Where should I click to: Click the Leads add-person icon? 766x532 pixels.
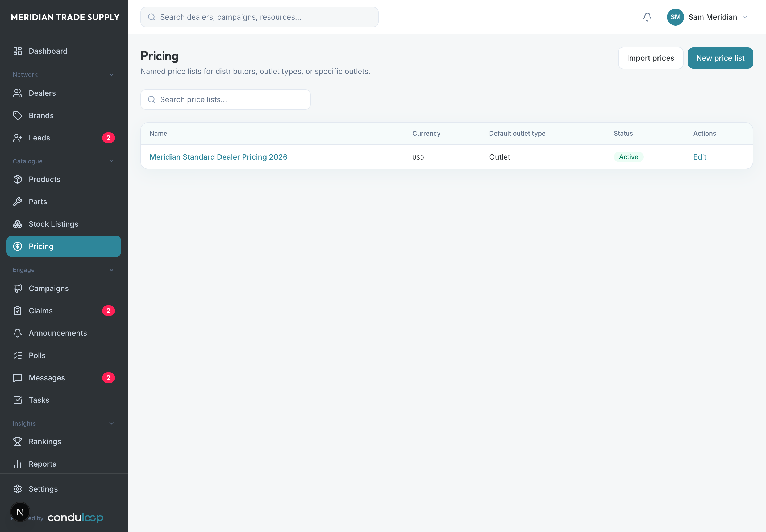pyautogui.click(x=17, y=138)
